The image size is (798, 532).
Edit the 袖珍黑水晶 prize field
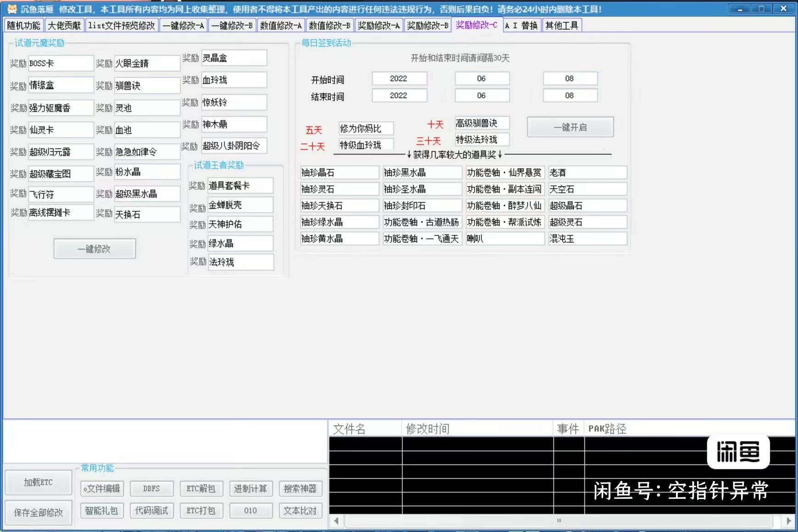tap(422, 172)
